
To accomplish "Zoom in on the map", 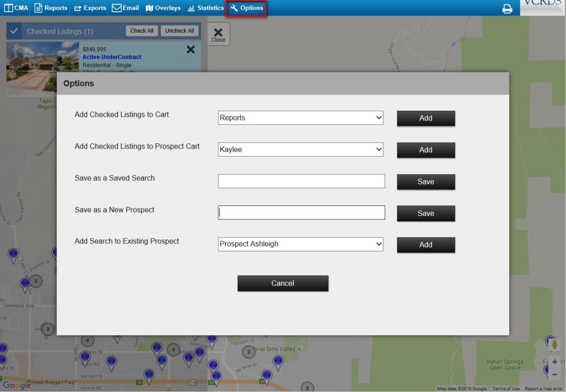I will point(555,362).
